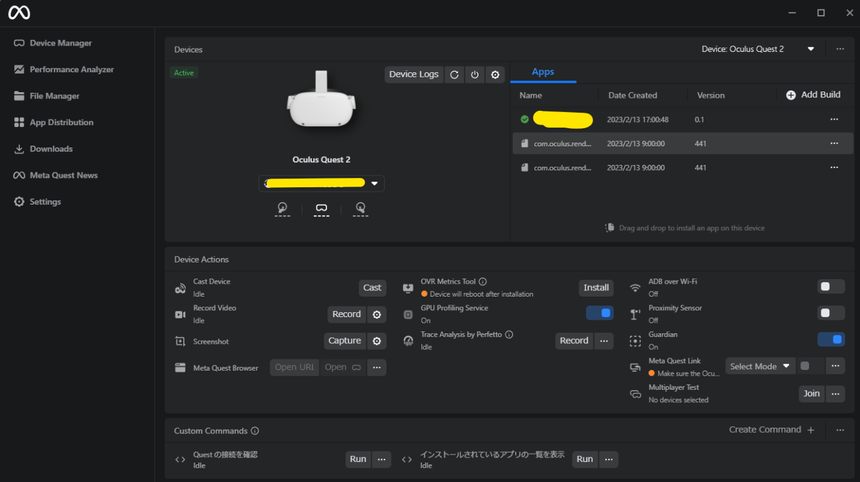Open Devices panel more options menu
The height and width of the screenshot is (482, 860).
(x=840, y=49)
